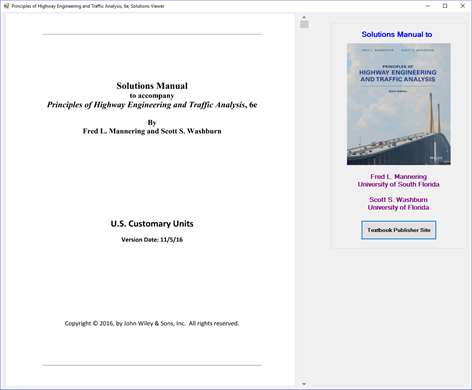The image size is (472, 390).
Task: Click the bold 'Solutions Manual' document title
Action: pos(152,86)
